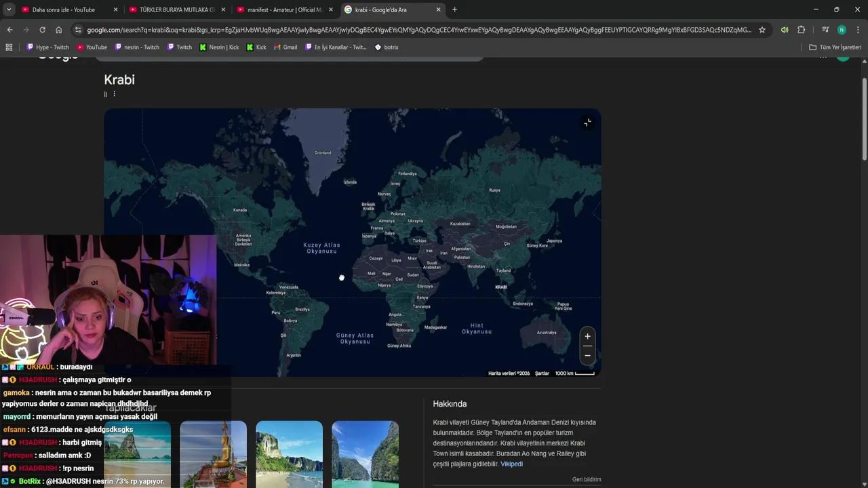This screenshot has width=868, height=488.
Task: Open the plain Twitch bookmark
Action: pyautogui.click(x=180, y=47)
